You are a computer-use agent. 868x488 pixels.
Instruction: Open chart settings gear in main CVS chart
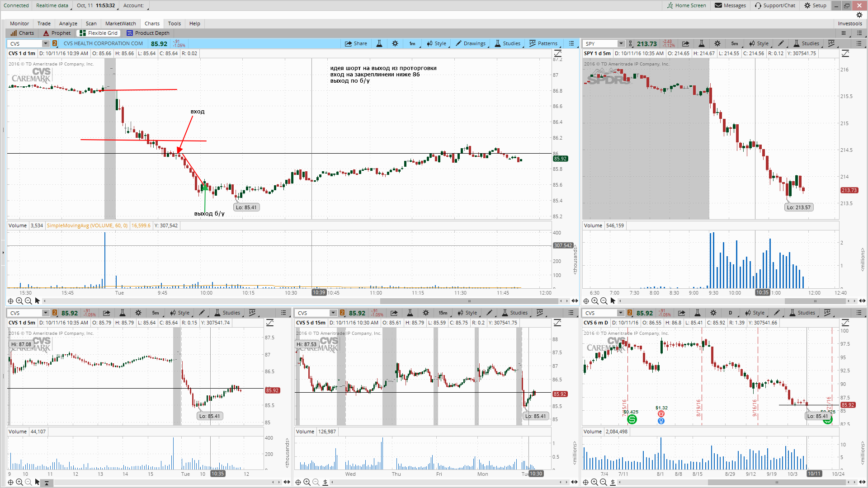pyautogui.click(x=395, y=43)
